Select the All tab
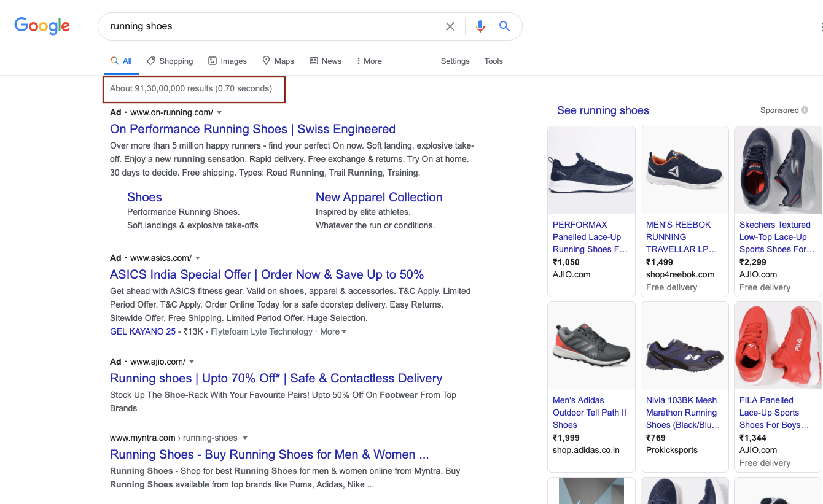The height and width of the screenshot is (504, 823). (x=121, y=61)
